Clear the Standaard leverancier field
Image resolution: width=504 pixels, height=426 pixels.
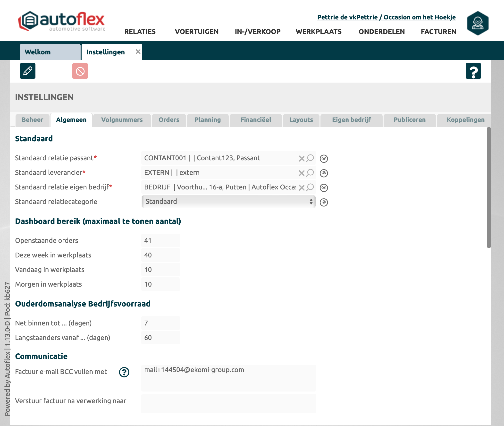[x=302, y=173]
